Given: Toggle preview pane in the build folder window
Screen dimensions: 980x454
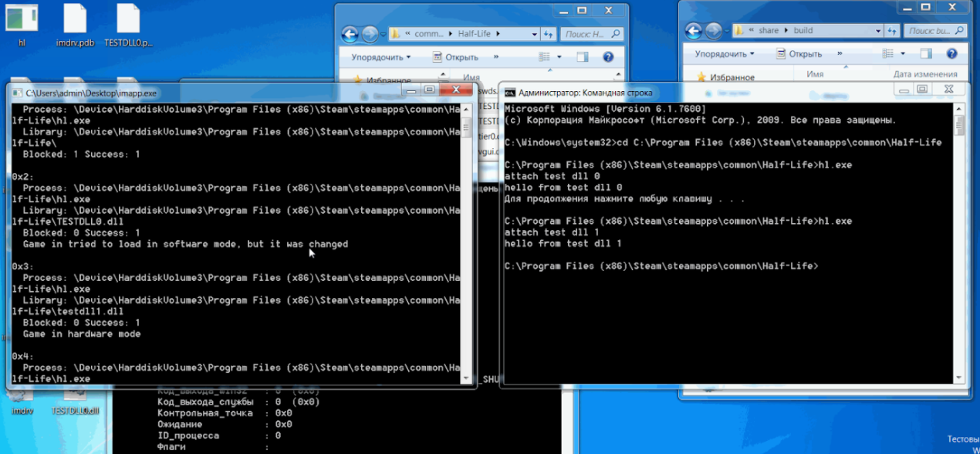Looking at the screenshot, I should [926, 54].
